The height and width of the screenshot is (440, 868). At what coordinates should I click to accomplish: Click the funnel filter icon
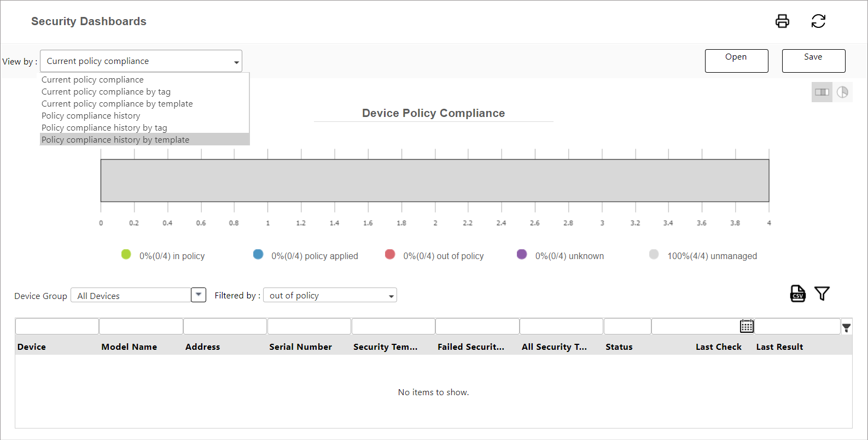(x=822, y=294)
